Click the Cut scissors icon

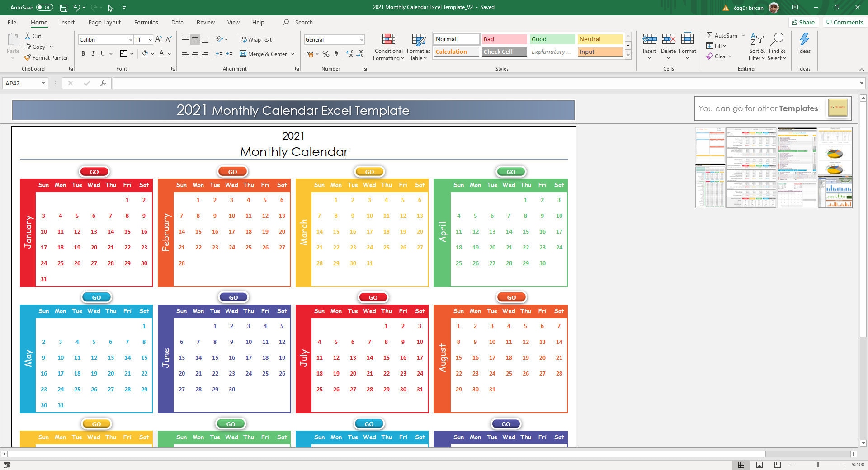coord(28,36)
